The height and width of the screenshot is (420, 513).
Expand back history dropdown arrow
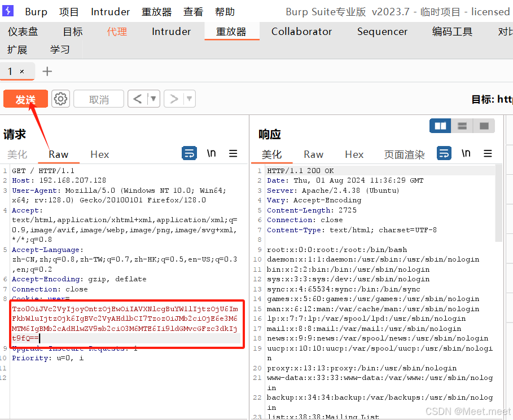click(x=153, y=99)
